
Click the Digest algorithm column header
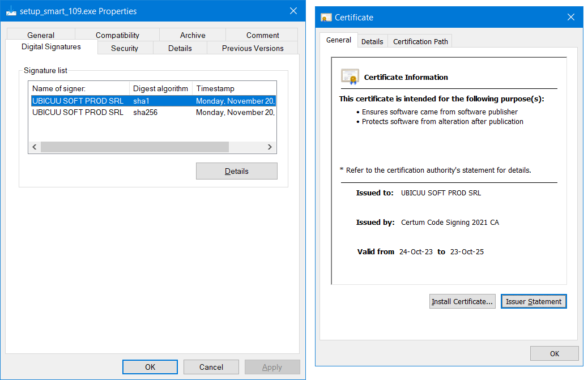(161, 88)
